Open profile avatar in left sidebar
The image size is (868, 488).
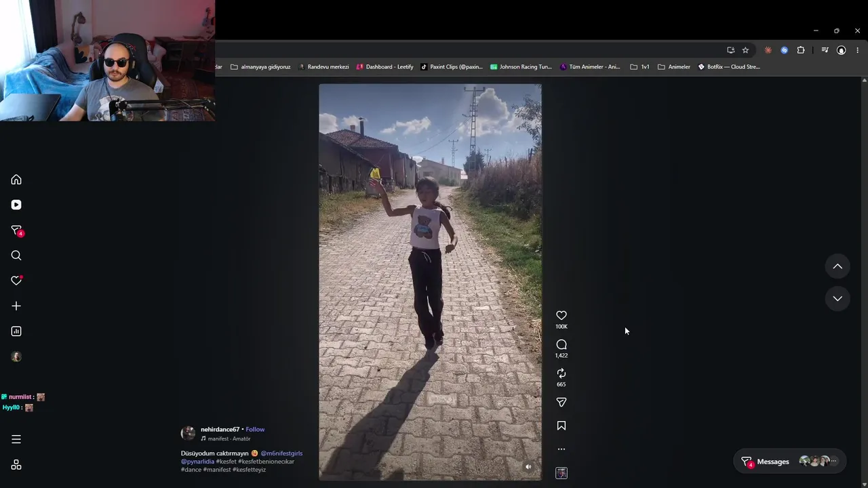pos(16,357)
